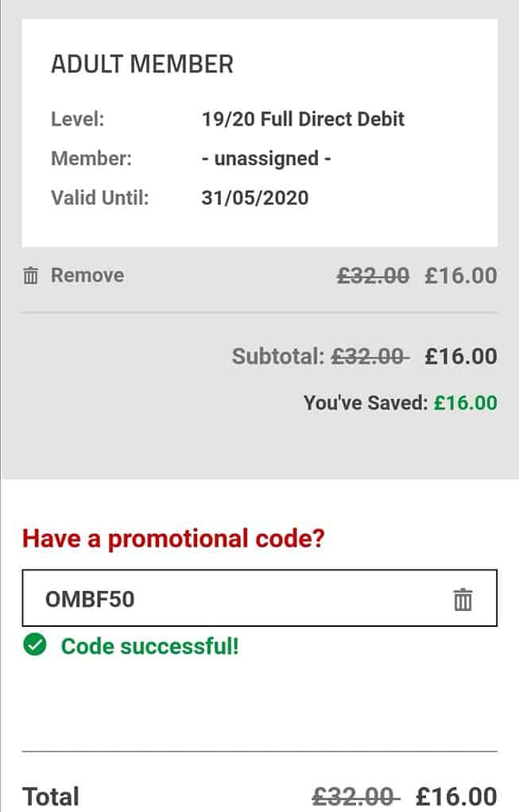
Task: Click the Valid Until date 31/05/2020
Action: tap(255, 198)
